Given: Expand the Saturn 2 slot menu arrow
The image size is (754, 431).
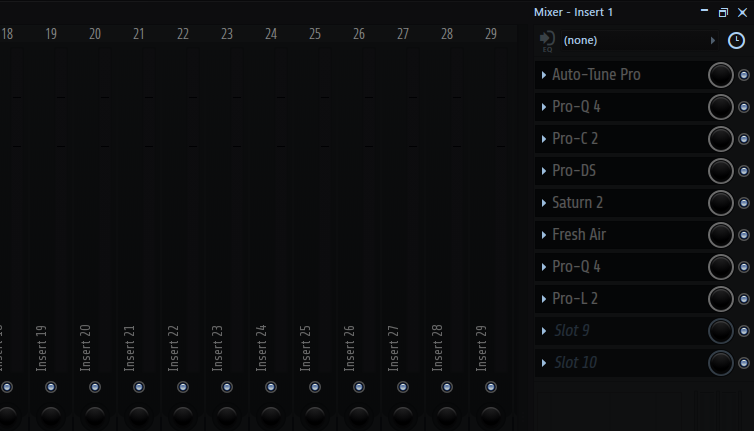Looking at the screenshot, I should pyautogui.click(x=544, y=203).
